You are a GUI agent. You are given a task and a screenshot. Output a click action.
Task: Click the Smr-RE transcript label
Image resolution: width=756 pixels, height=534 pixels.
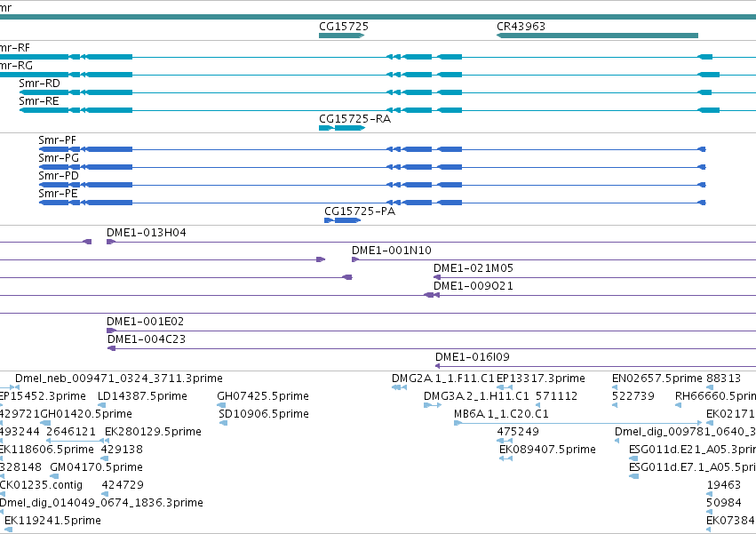[x=39, y=101]
